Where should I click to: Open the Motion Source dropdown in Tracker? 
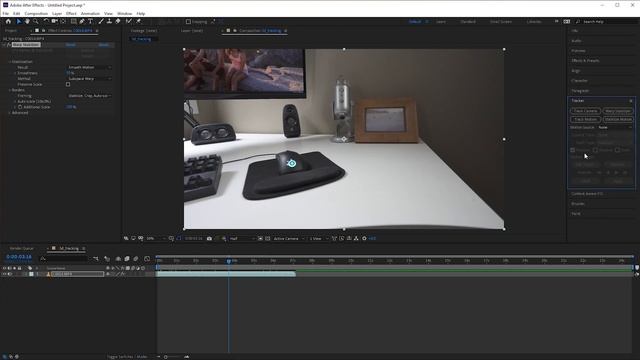coord(615,127)
